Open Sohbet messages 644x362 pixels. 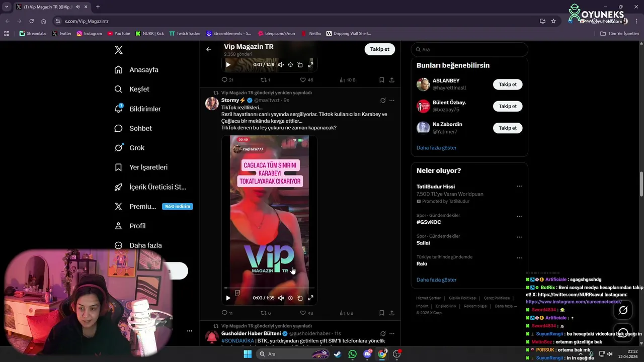pos(133,128)
